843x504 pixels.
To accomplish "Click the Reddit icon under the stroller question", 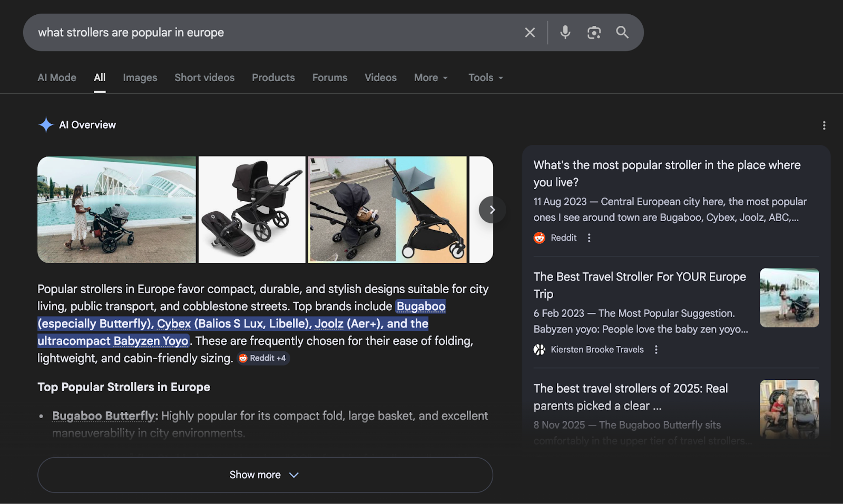I will 540,238.
